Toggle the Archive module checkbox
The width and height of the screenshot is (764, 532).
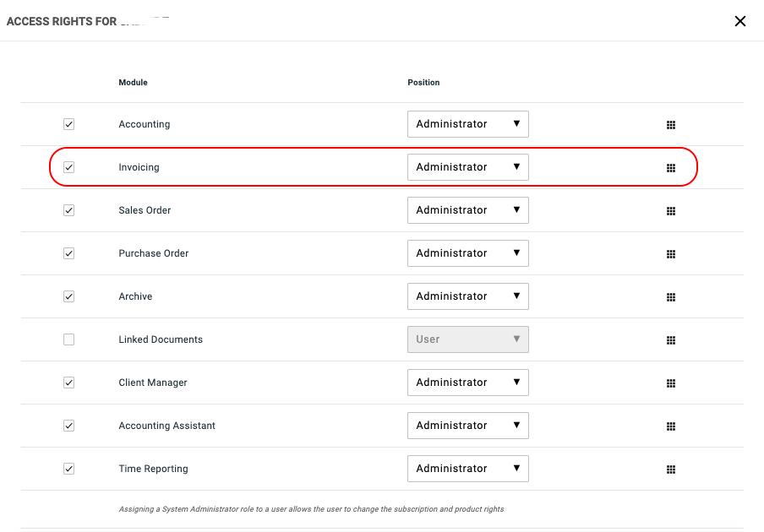(69, 296)
